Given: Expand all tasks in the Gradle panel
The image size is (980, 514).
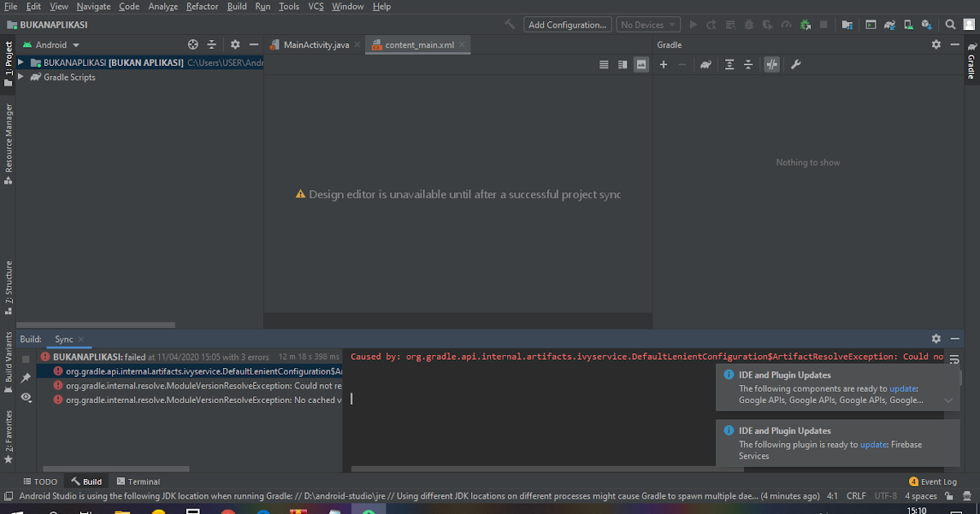Looking at the screenshot, I should coord(728,64).
